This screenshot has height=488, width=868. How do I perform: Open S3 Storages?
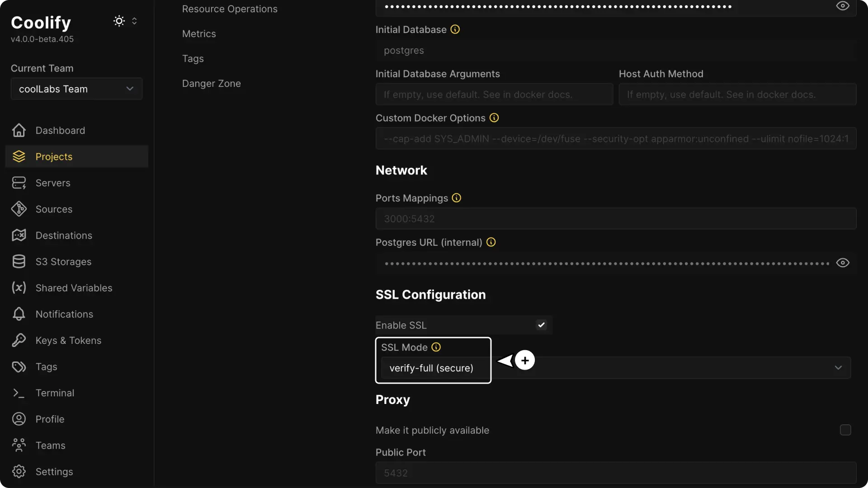pos(63,262)
